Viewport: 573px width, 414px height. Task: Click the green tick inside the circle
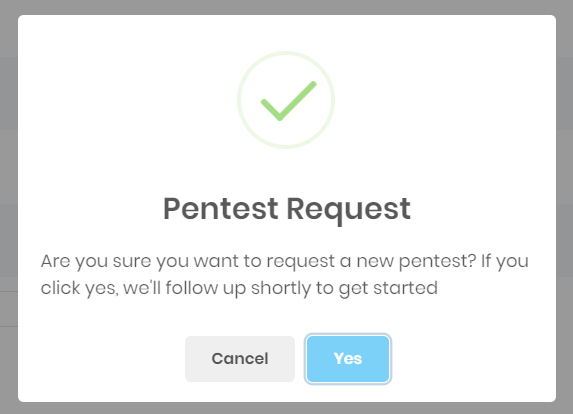point(288,101)
